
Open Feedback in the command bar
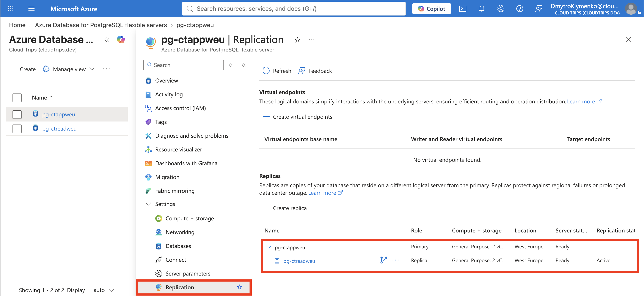(315, 71)
